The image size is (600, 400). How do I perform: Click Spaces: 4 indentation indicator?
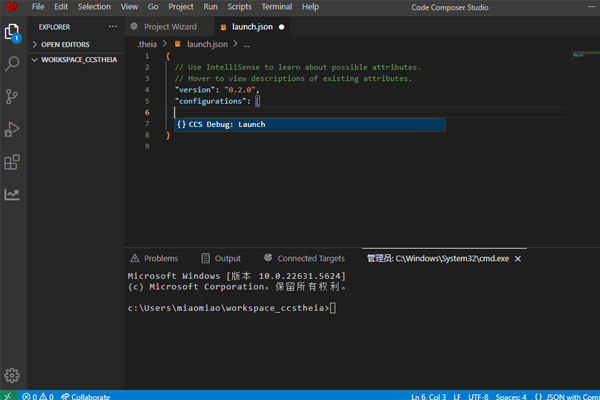(511, 397)
